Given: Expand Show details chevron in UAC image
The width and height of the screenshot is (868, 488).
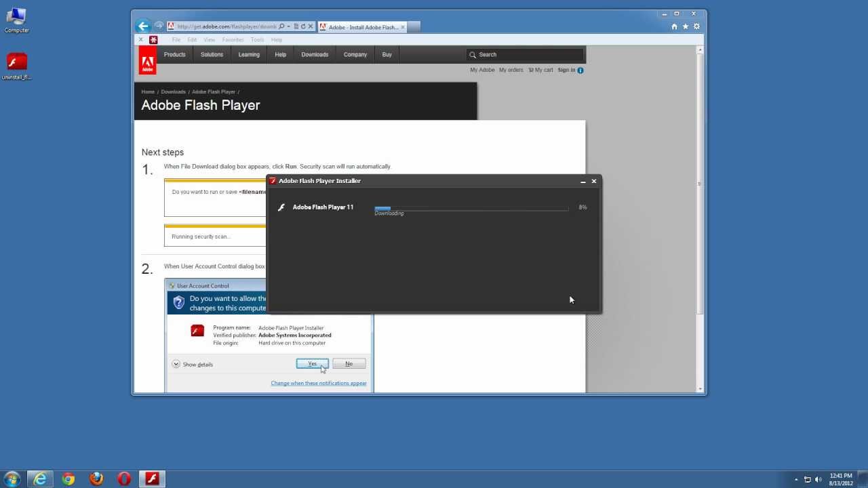Looking at the screenshot, I should point(176,364).
